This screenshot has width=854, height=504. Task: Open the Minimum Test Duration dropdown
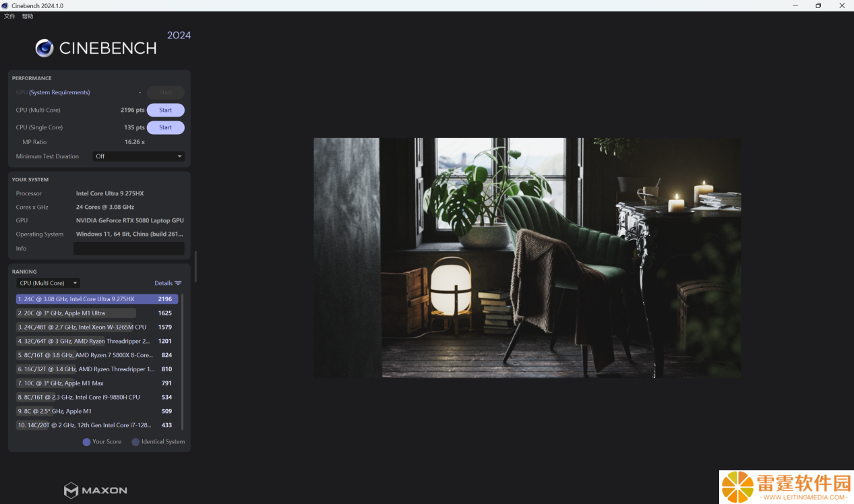tap(138, 156)
